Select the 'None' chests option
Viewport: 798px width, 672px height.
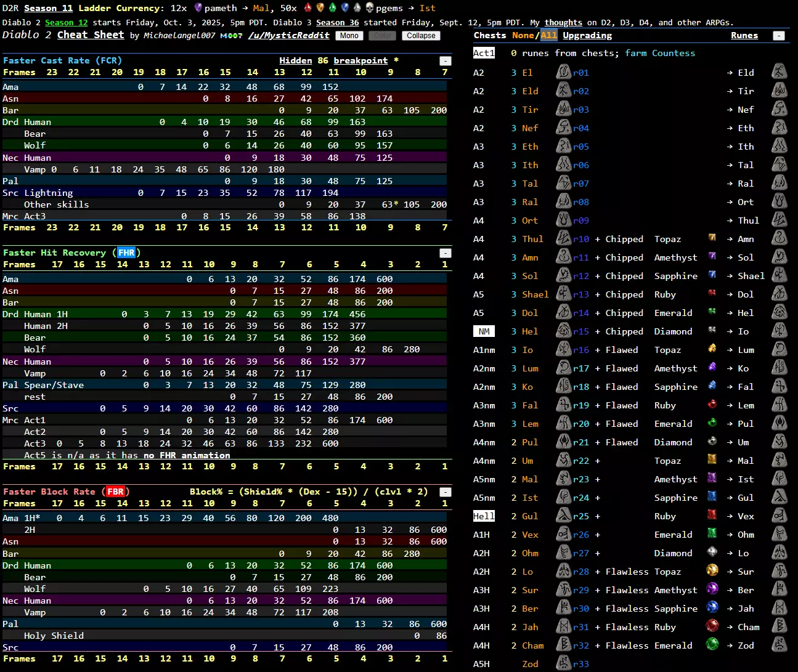(x=523, y=35)
